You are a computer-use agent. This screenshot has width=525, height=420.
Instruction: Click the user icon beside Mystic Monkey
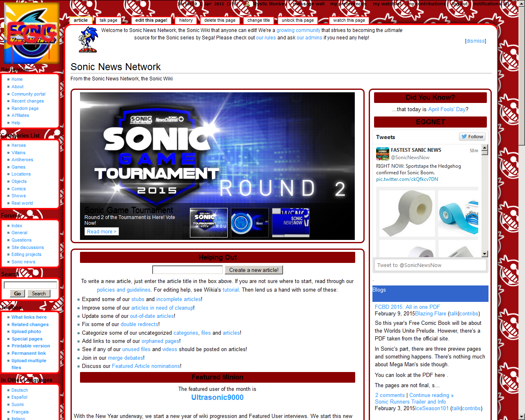(247, 4)
